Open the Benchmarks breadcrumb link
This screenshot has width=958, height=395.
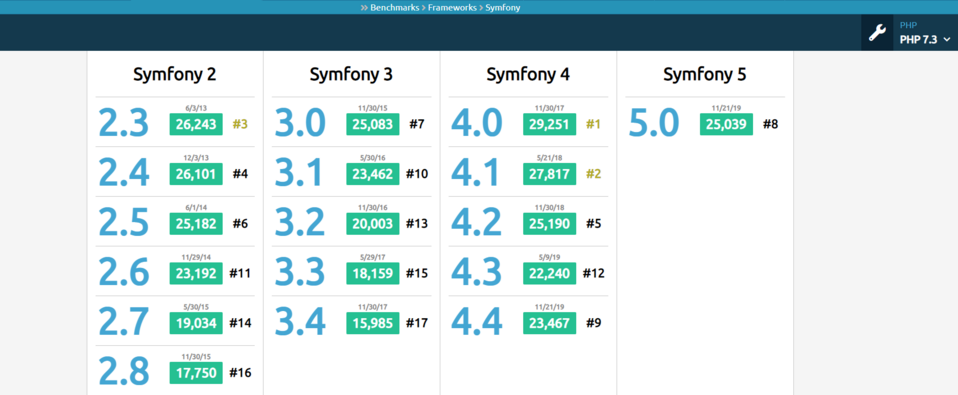tap(394, 8)
